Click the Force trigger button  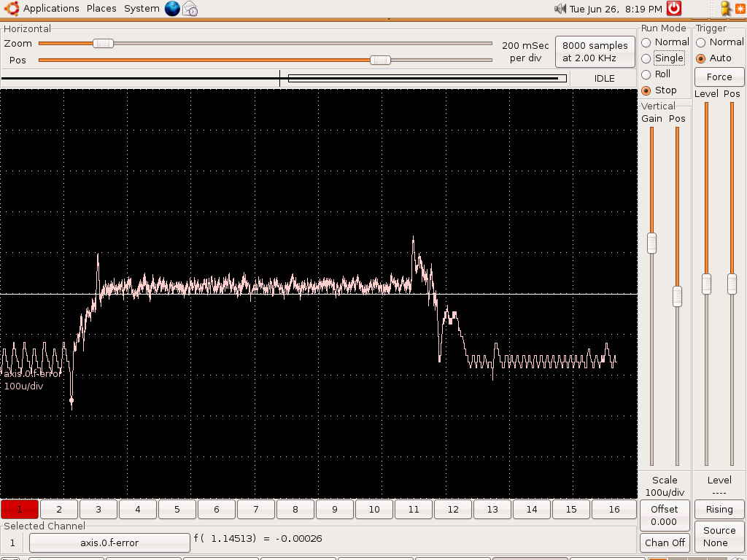719,77
